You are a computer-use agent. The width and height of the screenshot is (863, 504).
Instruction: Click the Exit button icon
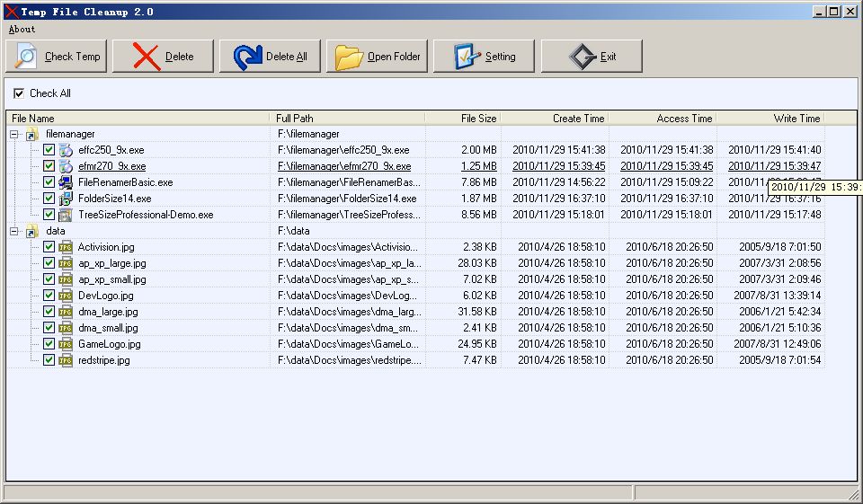coord(582,57)
